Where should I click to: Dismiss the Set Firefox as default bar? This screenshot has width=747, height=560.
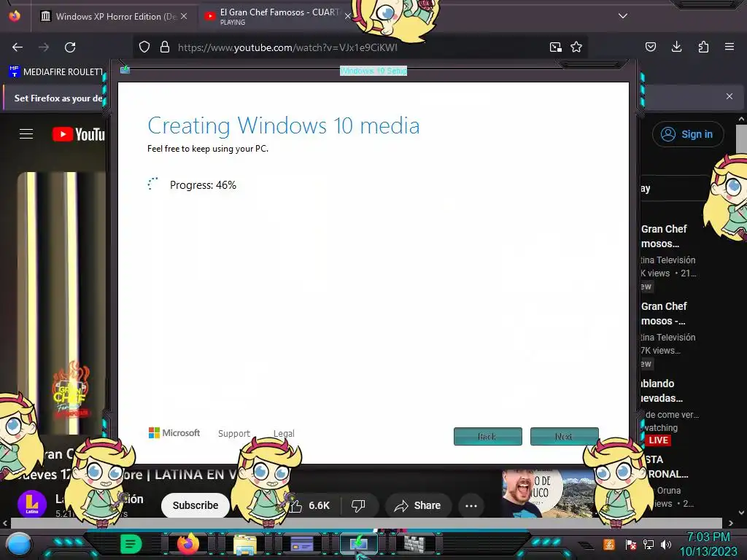(x=729, y=96)
